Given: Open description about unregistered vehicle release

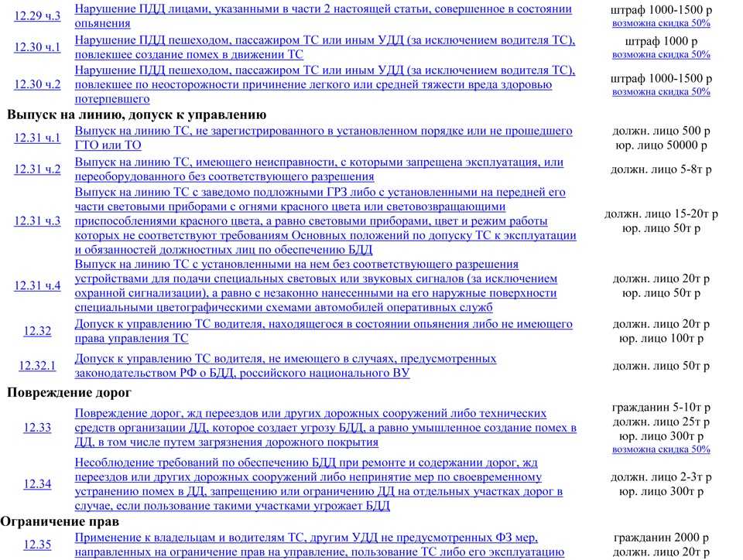Looking at the screenshot, I should [324, 138].
